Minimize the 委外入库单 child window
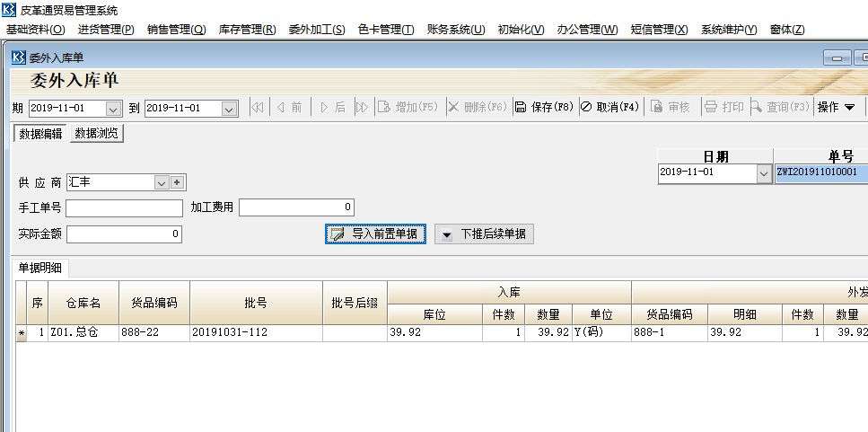868x432 pixels. [837, 58]
